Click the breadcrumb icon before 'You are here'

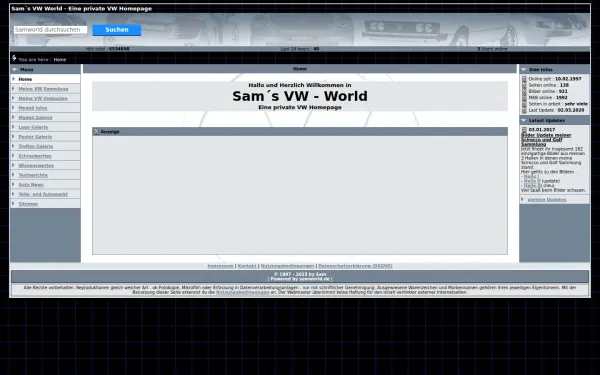pyautogui.click(x=14, y=58)
